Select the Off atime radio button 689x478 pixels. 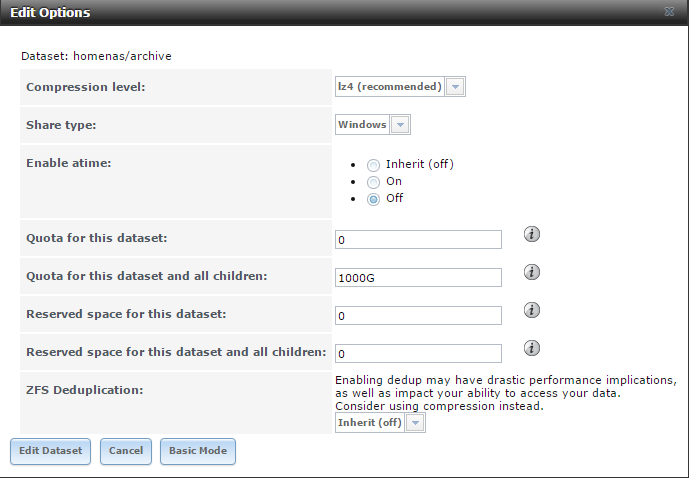(x=374, y=199)
